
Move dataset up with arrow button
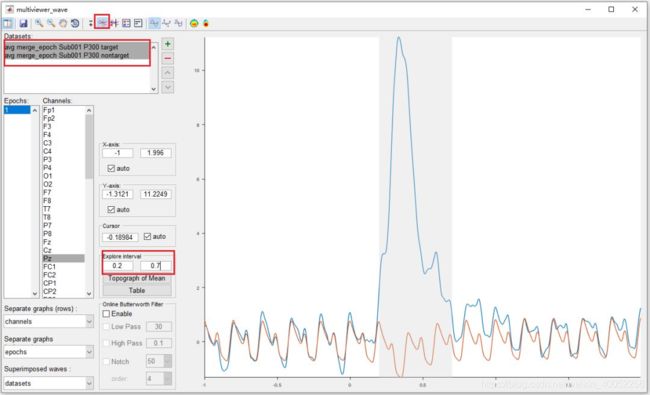(167, 73)
